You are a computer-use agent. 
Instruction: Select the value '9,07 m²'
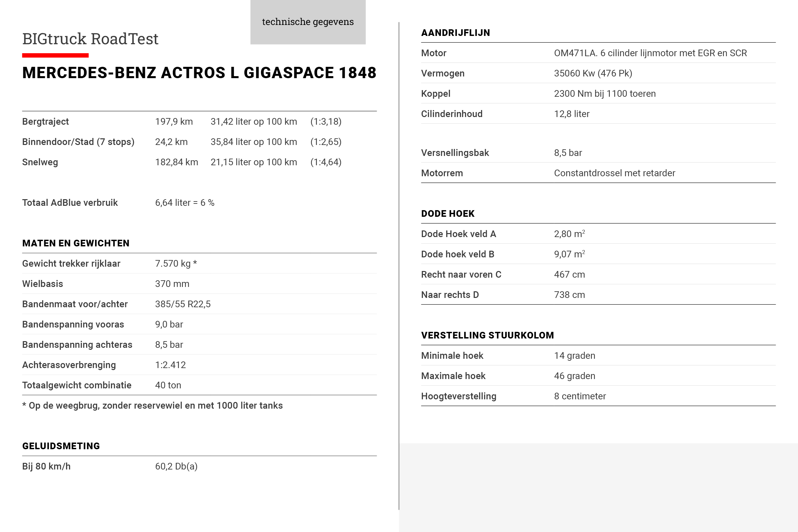569,254
